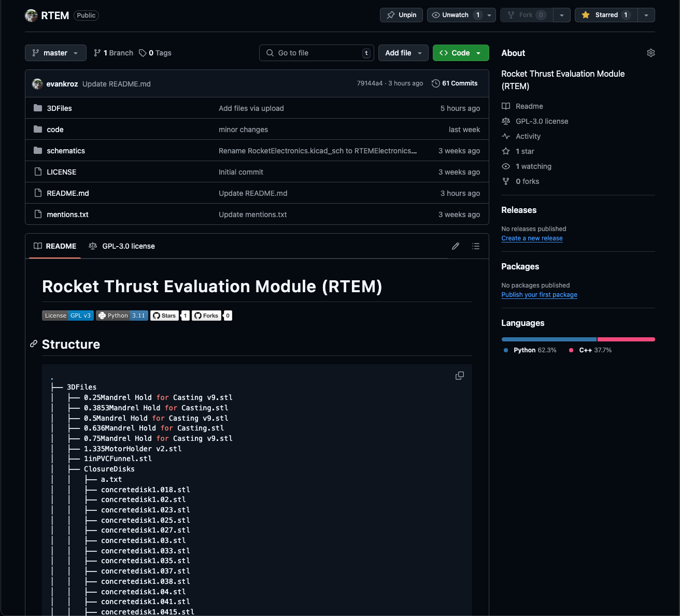Unwatch the RTEM repository

coord(455,15)
